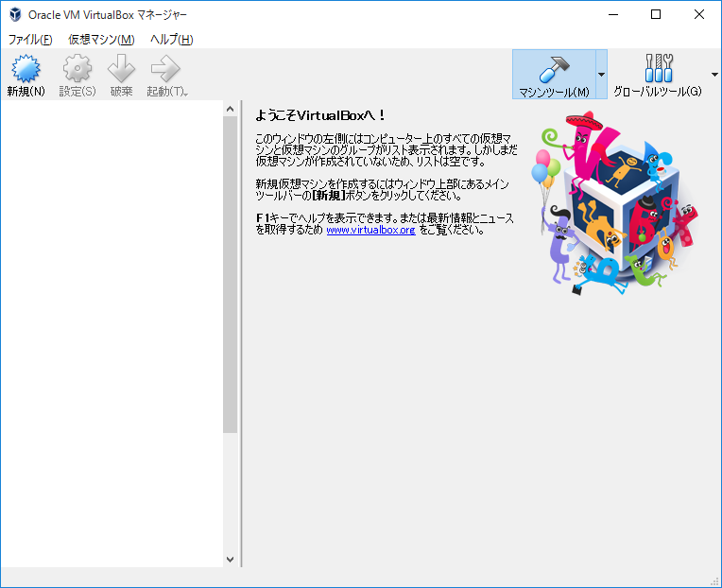Select マシンツール(M) hammer button

tap(554, 75)
